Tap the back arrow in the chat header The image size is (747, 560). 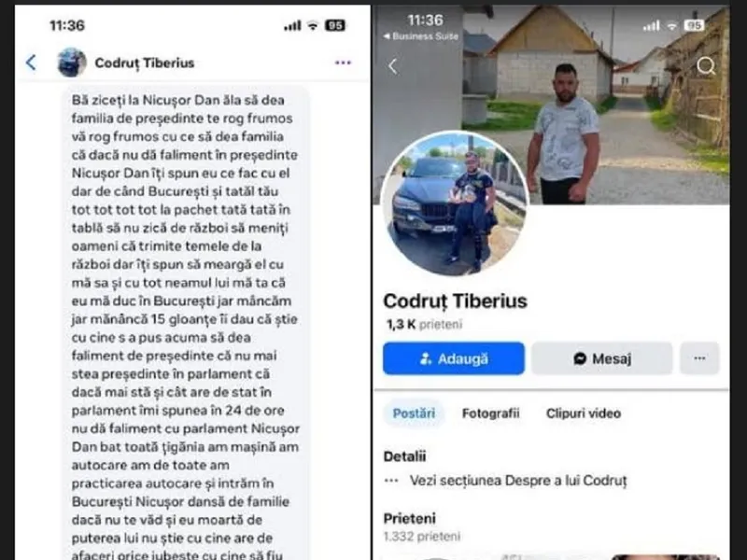pyautogui.click(x=31, y=63)
